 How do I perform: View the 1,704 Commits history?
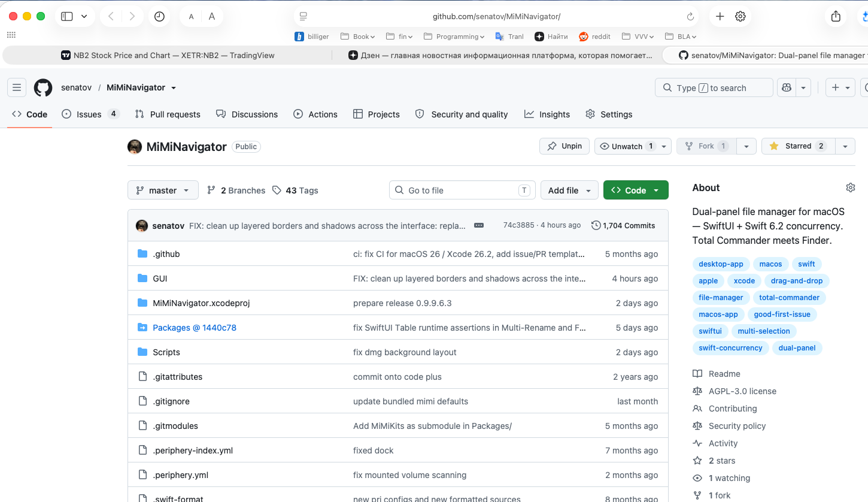coord(623,226)
